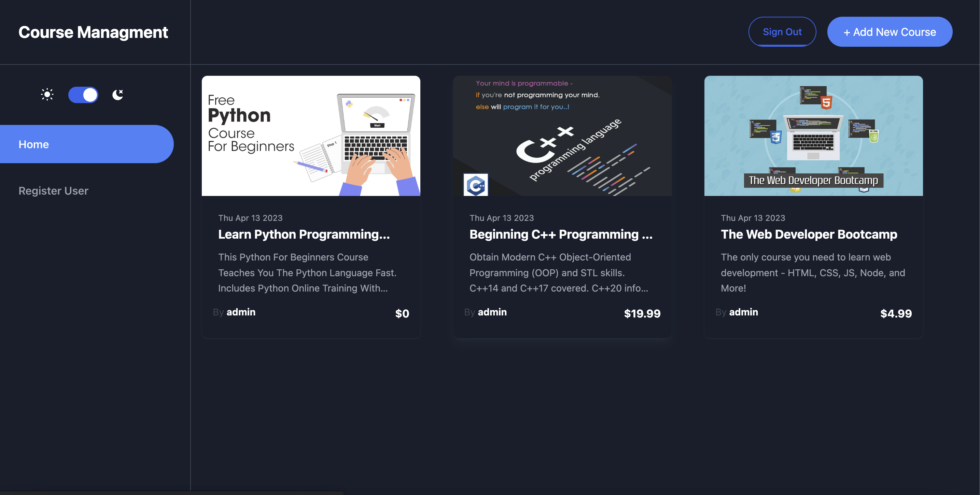Click the Add New Course button
The image size is (980, 495).
(890, 32)
